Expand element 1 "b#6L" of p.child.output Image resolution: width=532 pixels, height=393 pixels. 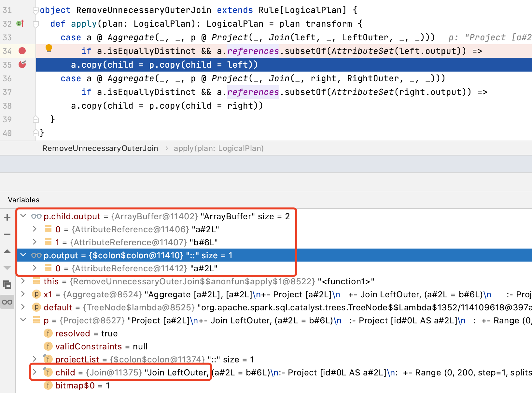(x=35, y=242)
